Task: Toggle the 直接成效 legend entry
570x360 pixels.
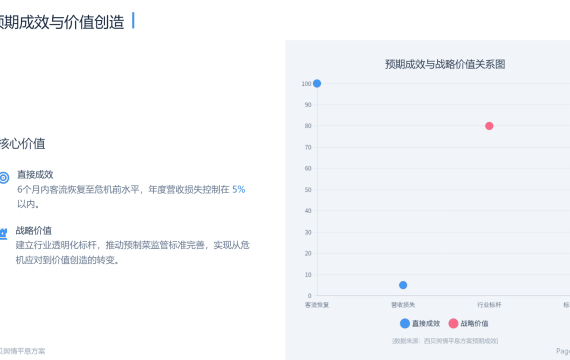Action: tap(420, 323)
